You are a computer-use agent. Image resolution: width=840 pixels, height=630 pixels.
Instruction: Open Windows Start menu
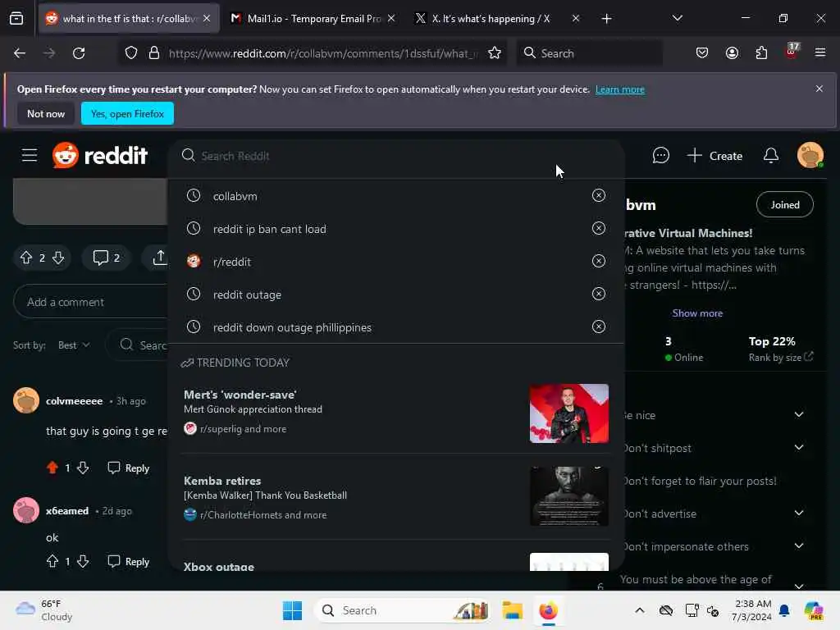293,610
